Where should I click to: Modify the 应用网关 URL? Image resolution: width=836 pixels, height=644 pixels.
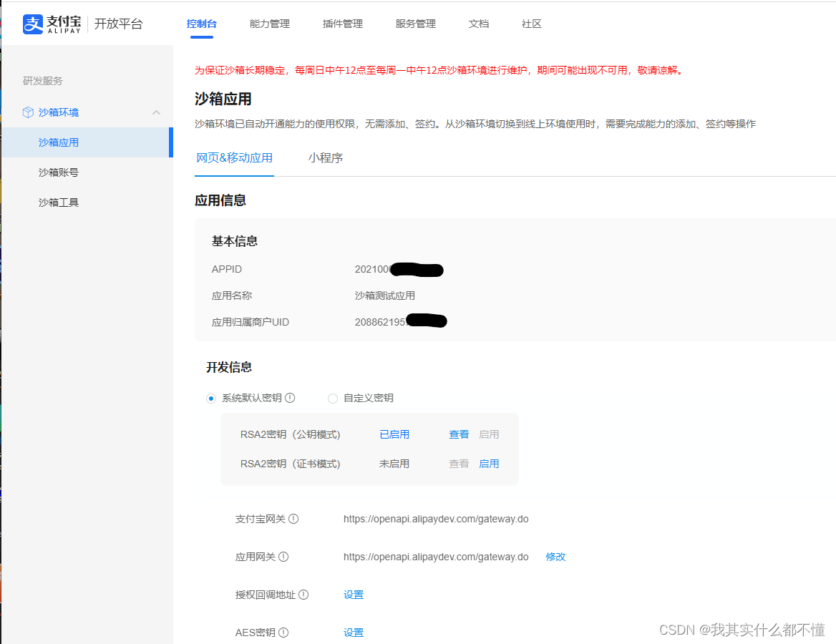pyautogui.click(x=555, y=557)
